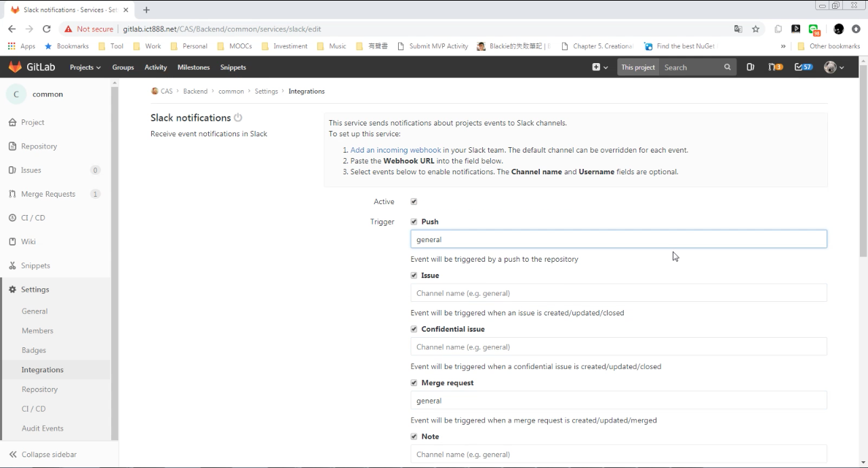This screenshot has width=868, height=468.
Task: Open the new item plus dropdown
Action: pos(599,67)
